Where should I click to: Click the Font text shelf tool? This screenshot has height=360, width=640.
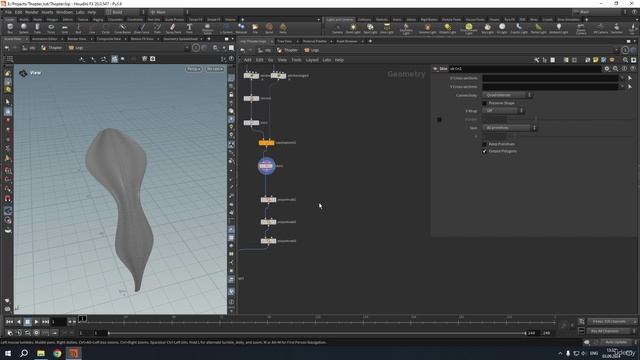pyautogui.click(x=189, y=28)
